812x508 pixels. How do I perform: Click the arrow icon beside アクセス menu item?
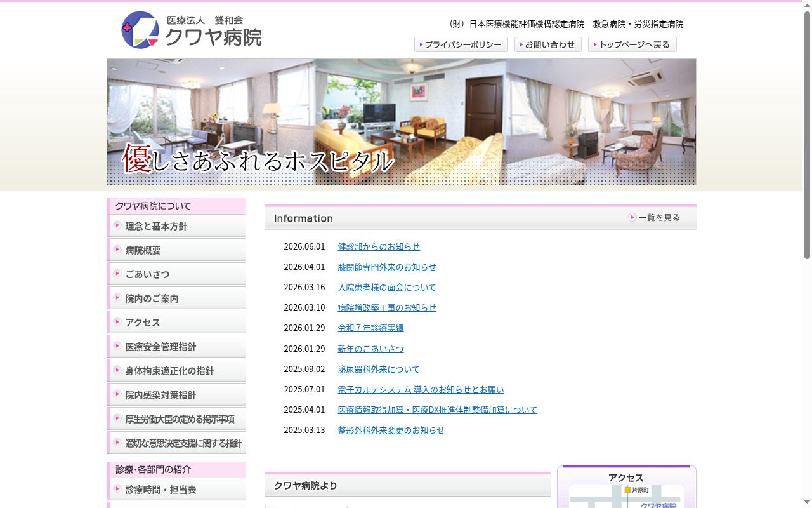117,321
